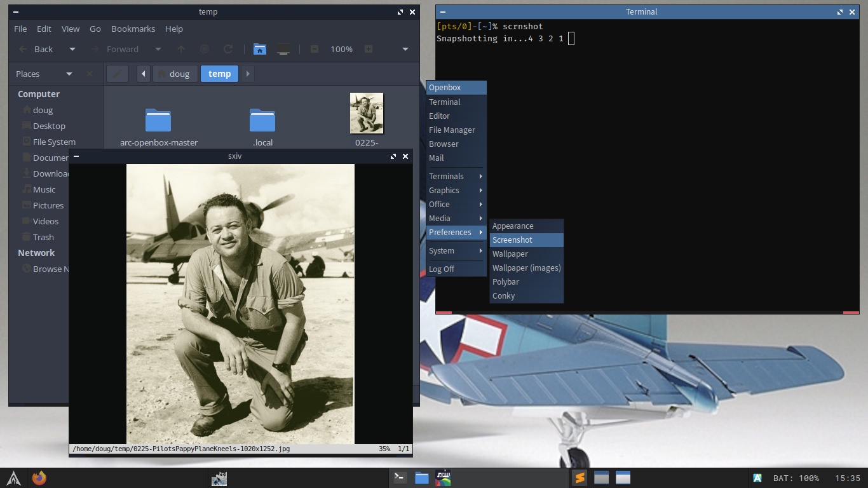Click the doug breadcrumb button

(x=173, y=74)
